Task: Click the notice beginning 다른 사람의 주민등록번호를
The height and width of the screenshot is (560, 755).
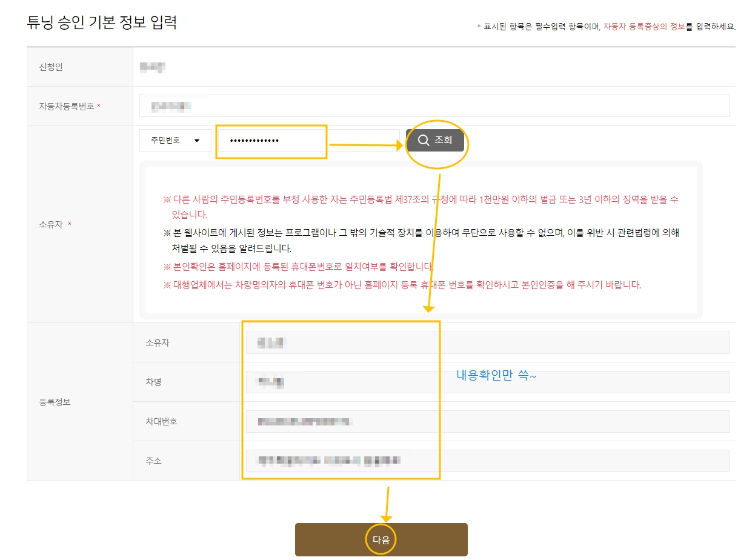Action: [x=421, y=207]
